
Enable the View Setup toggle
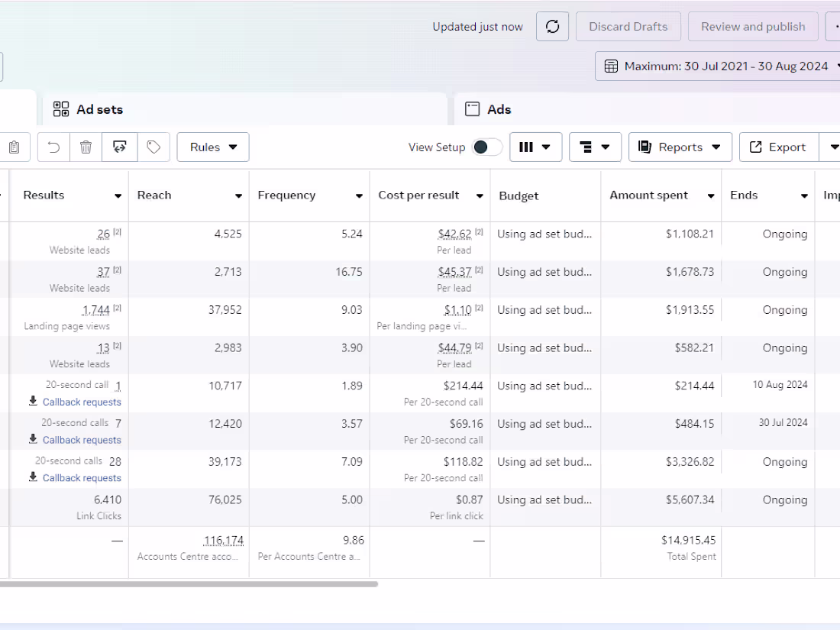click(487, 147)
